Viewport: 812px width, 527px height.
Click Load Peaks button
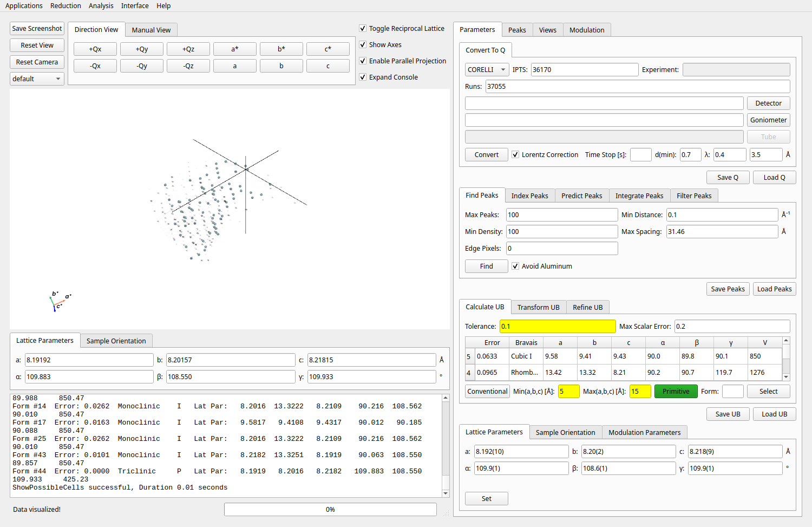(x=775, y=289)
